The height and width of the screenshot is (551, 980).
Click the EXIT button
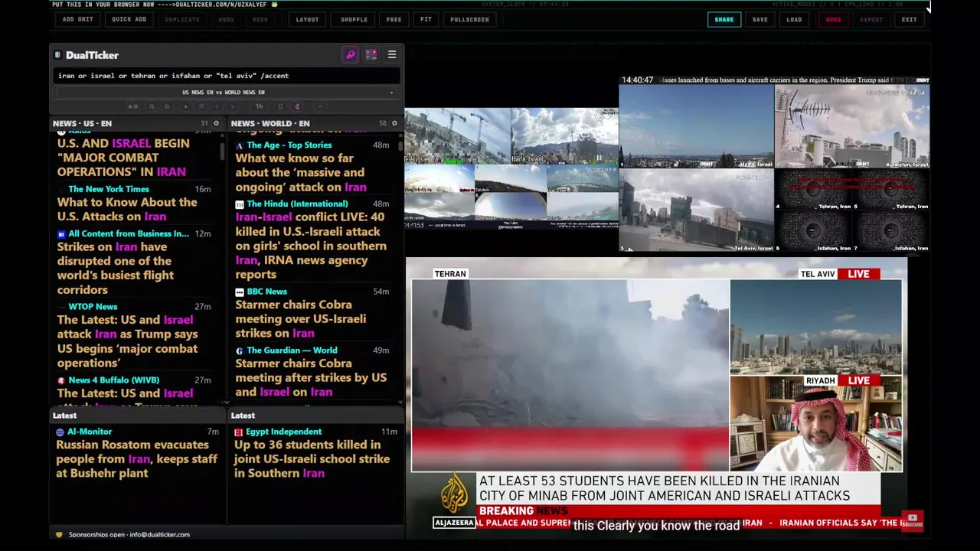[x=909, y=19]
